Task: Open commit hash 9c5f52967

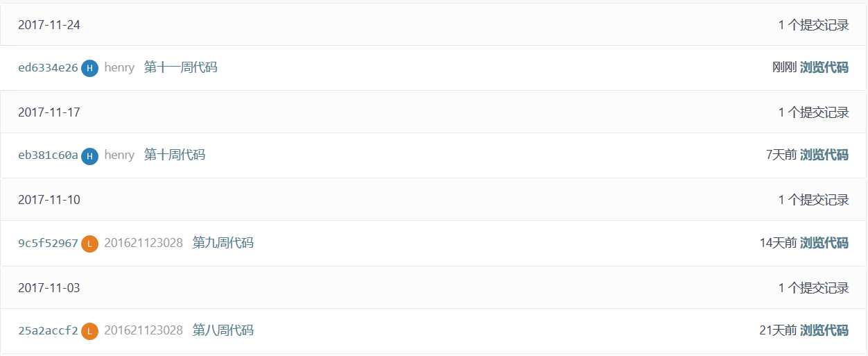Action: pyautogui.click(x=48, y=244)
